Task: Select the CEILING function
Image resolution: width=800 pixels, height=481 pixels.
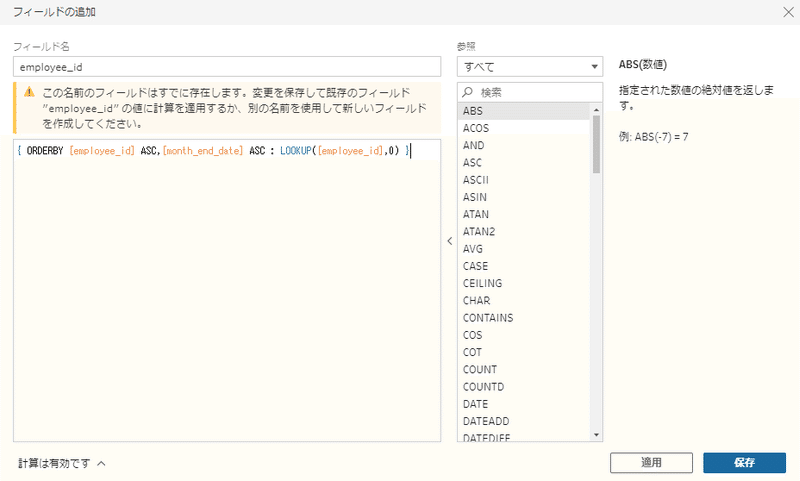Action: [x=523, y=283]
